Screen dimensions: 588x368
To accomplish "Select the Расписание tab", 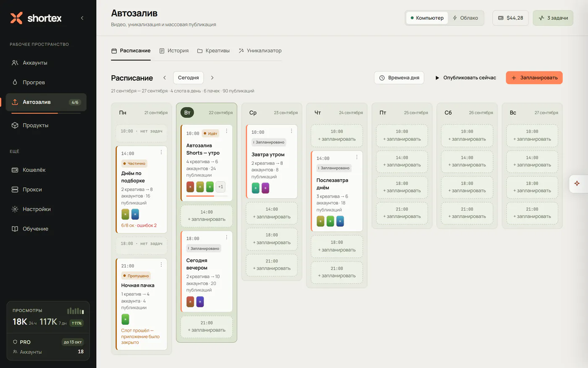I will 131,51.
